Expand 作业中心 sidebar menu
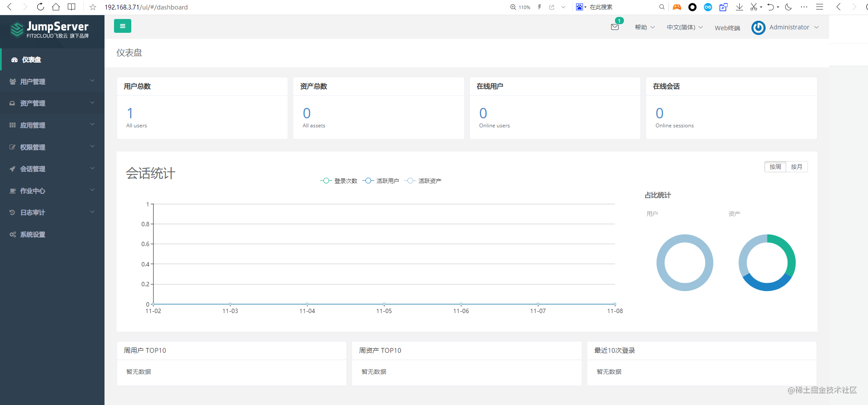The width and height of the screenshot is (868, 405). coord(52,191)
